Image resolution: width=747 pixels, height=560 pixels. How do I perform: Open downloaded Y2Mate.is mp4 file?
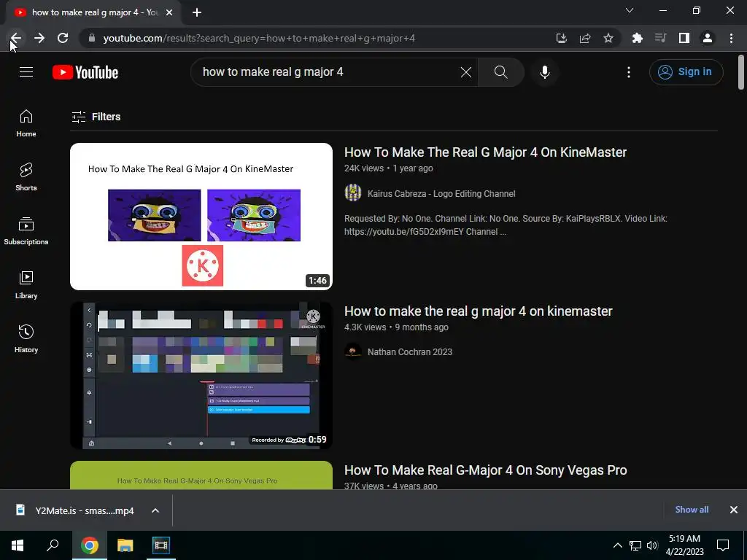[x=75, y=510]
